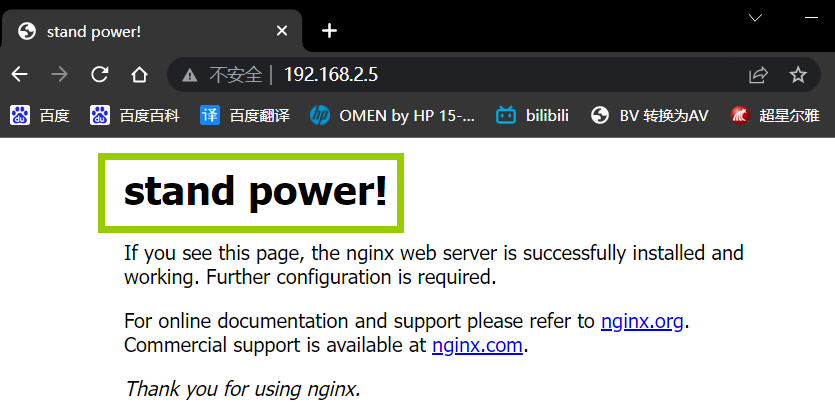835x406 pixels.
Task: Click the 不安全 security label
Action: 236,75
